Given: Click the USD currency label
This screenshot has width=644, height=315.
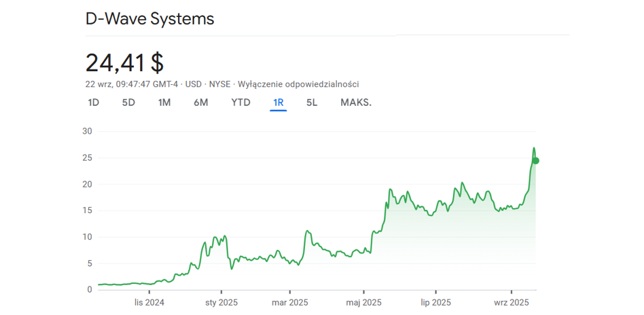Looking at the screenshot, I should pyautogui.click(x=194, y=84).
